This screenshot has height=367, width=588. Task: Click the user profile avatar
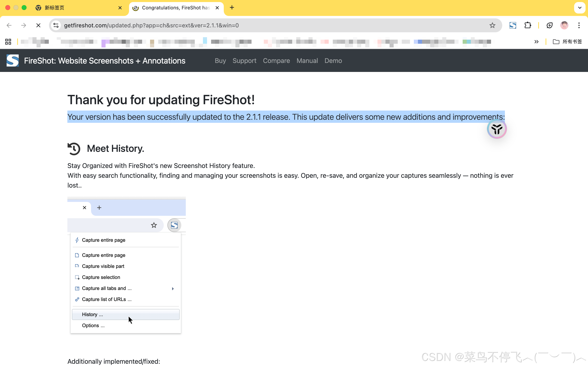click(564, 25)
